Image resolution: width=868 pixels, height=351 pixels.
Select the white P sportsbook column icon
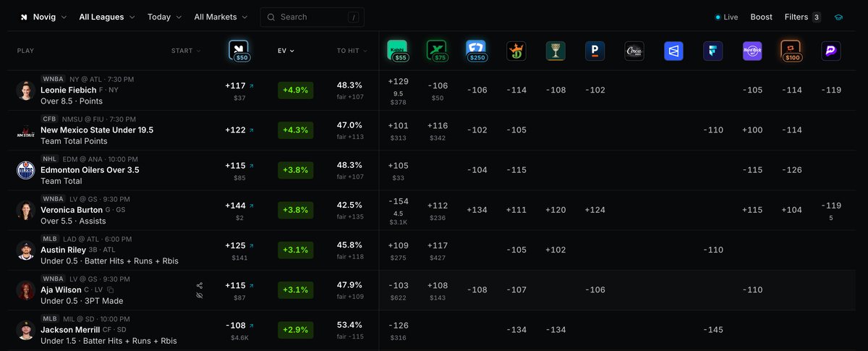click(595, 51)
